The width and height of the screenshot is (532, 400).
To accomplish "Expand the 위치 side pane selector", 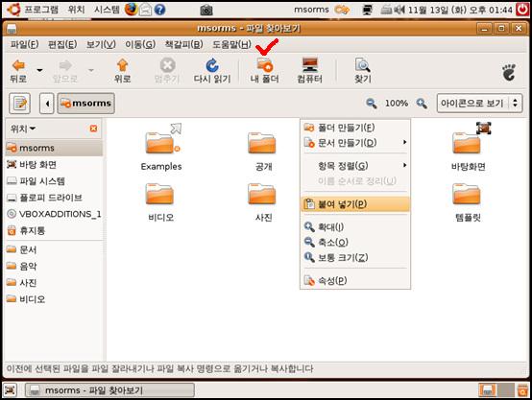I will pos(23,129).
